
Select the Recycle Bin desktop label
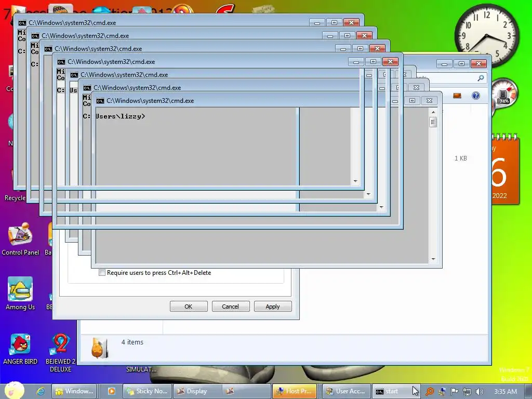tap(15, 198)
